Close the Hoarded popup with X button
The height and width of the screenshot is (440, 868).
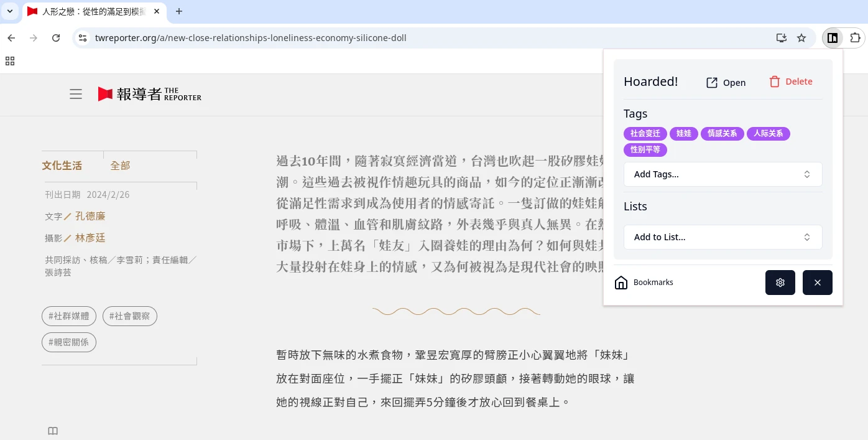pos(817,283)
